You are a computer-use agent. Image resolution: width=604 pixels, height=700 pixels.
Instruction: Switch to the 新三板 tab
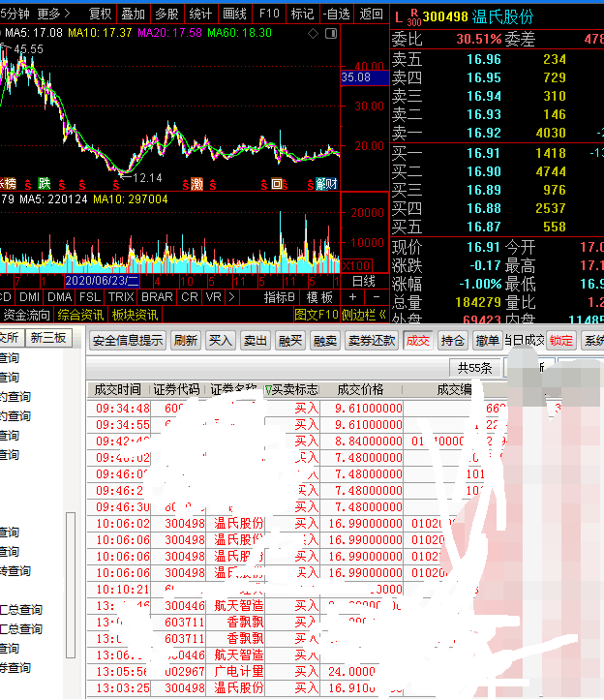click(x=48, y=338)
